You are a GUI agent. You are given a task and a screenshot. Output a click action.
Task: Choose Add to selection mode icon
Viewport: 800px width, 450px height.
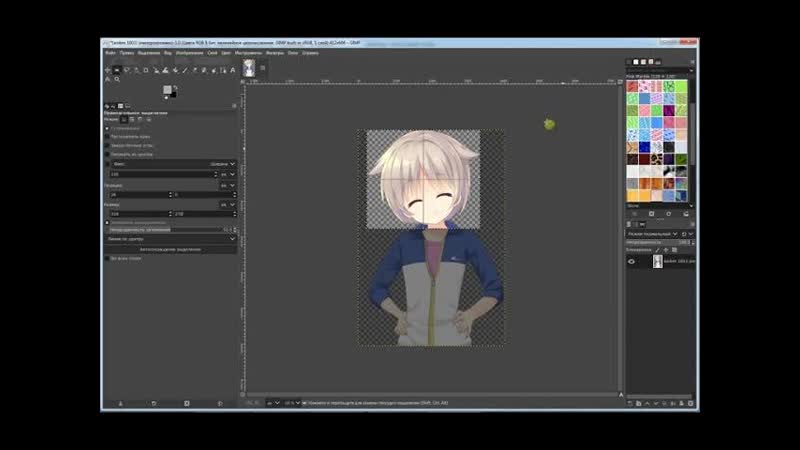(132, 119)
